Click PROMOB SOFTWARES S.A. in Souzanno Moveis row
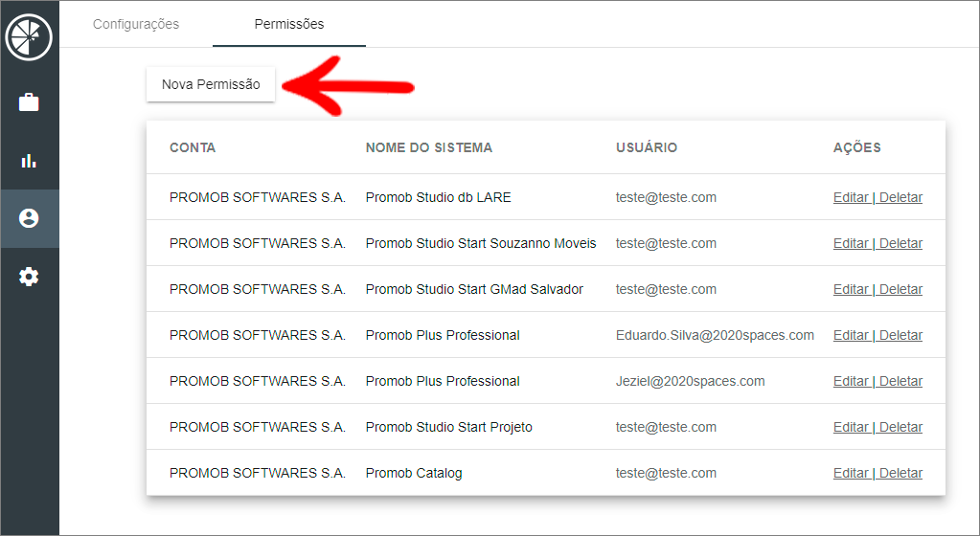The image size is (980, 536). point(258,244)
